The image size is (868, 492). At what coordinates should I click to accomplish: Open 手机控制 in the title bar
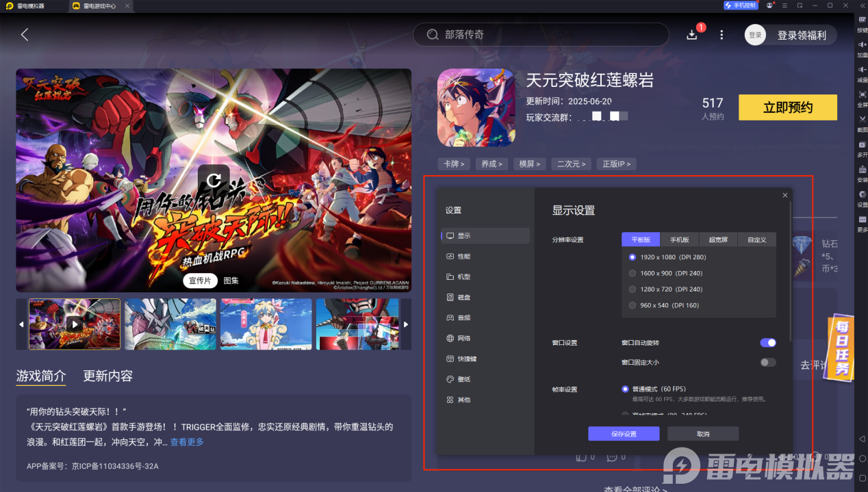[741, 5]
